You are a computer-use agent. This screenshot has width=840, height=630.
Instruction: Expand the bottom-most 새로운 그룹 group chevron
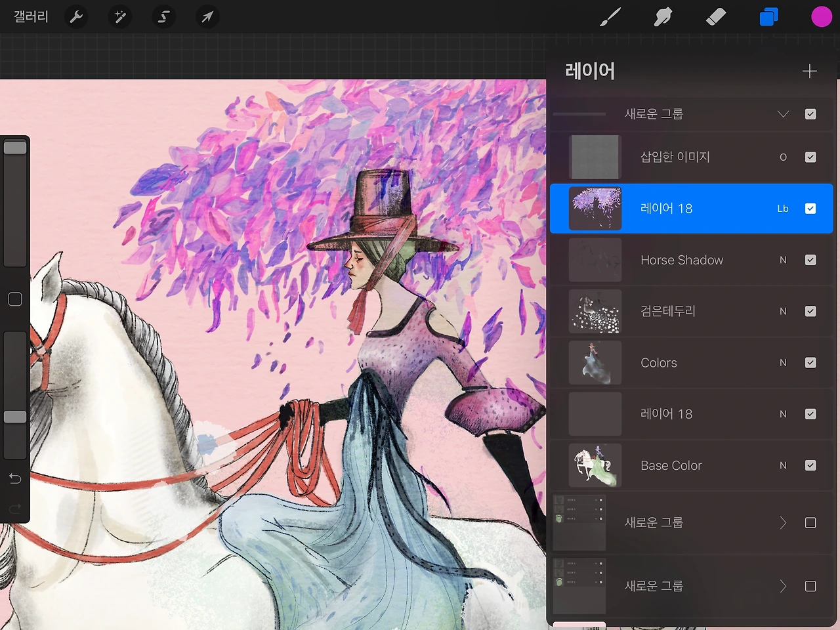pyautogui.click(x=783, y=586)
